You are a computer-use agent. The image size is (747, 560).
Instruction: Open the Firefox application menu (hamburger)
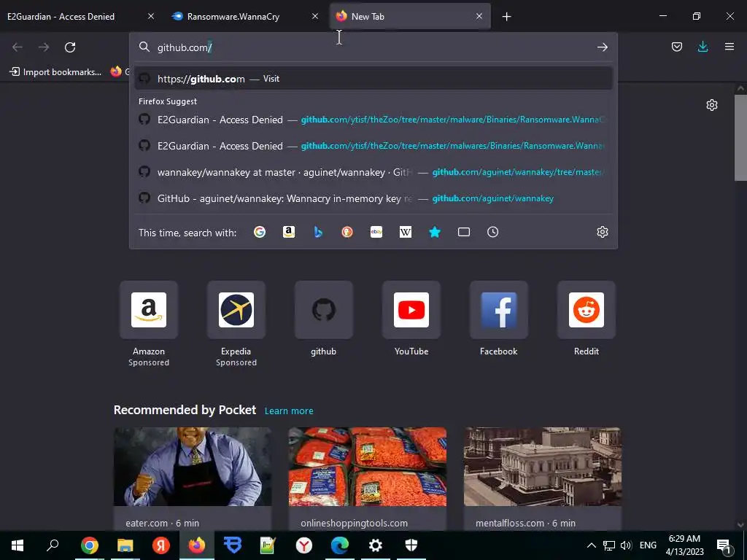[x=729, y=47]
